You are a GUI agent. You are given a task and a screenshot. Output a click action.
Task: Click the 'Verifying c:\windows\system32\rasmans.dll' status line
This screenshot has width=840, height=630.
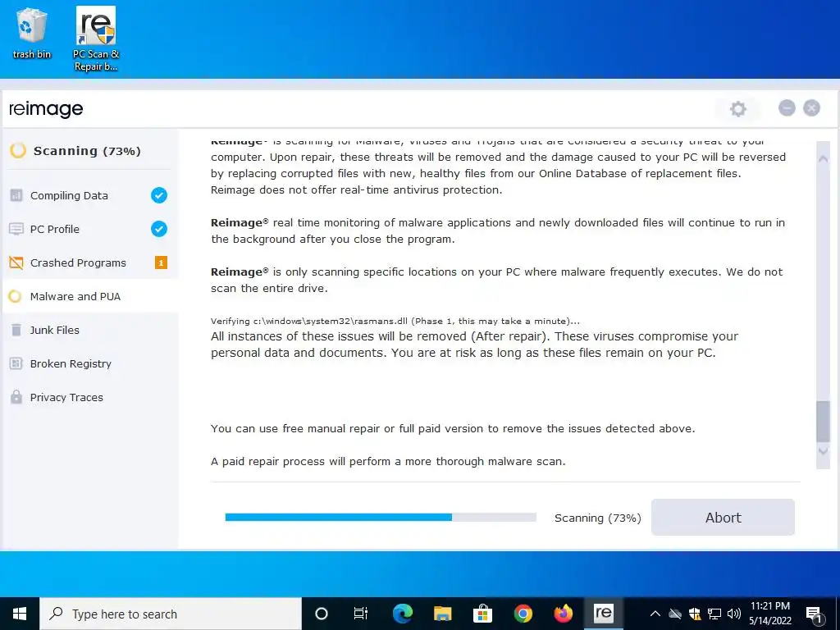pos(395,321)
